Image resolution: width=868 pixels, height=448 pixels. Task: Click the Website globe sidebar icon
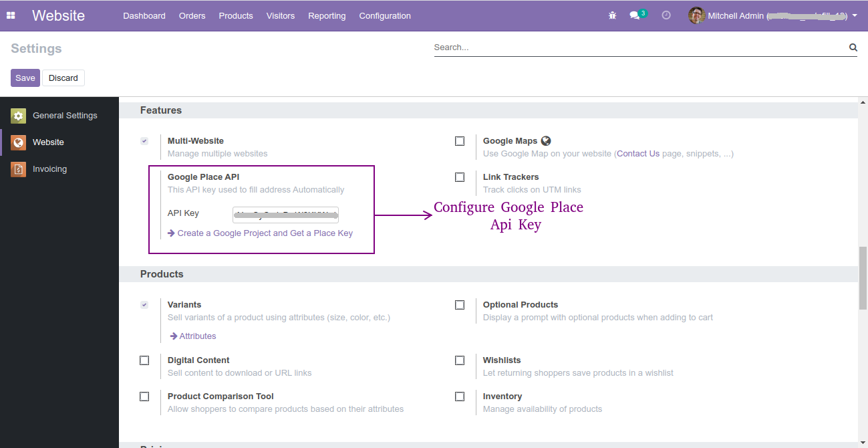19,142
